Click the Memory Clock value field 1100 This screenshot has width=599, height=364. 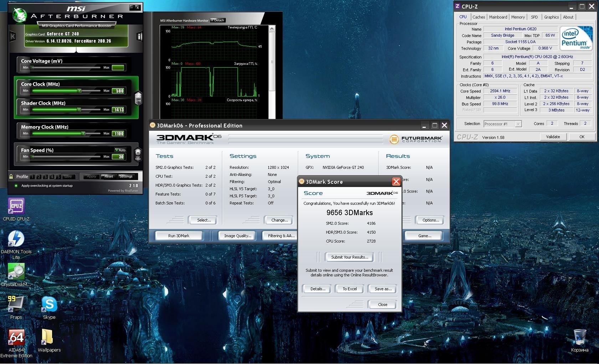click(x=118, y=134)
